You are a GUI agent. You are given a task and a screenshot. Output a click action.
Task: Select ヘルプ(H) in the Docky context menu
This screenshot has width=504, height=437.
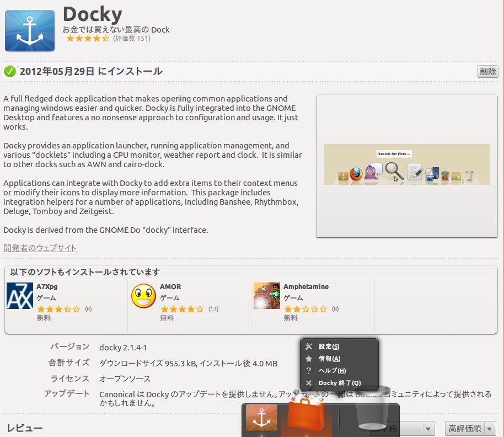(340, 371)
